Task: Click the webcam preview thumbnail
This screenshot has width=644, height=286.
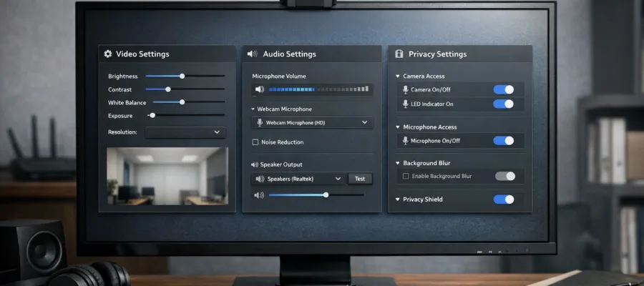Action: (x=167, y=176)
